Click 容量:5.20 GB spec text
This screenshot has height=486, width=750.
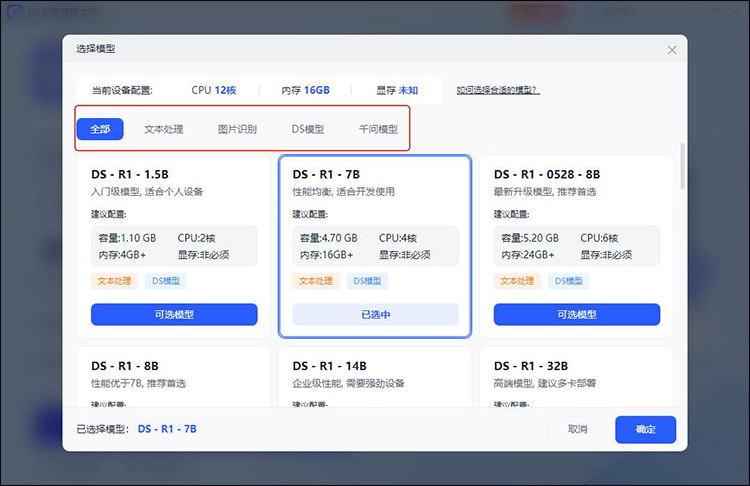(530, 238)
